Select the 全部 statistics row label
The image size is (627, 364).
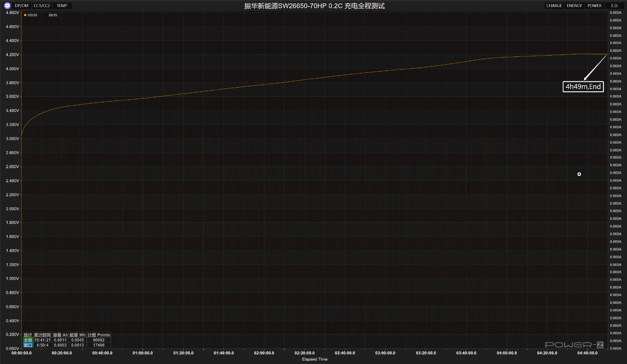pyautogui.click(x=28, y=340)
